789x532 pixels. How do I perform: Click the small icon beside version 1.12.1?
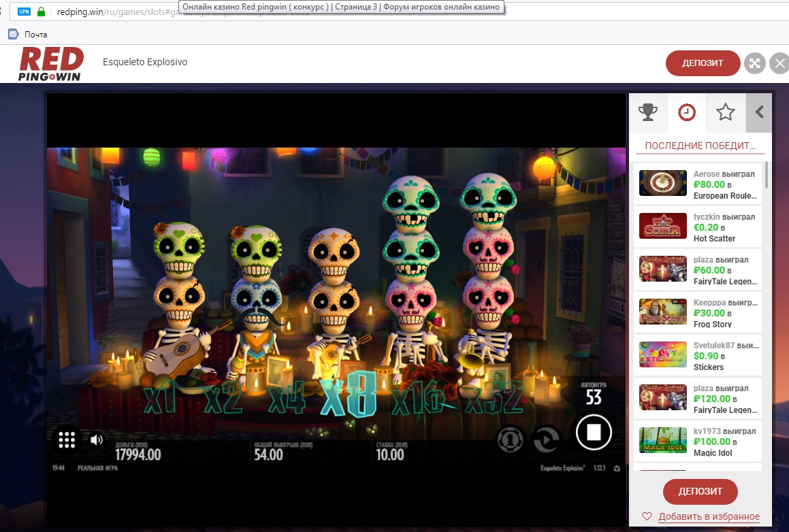617,468
